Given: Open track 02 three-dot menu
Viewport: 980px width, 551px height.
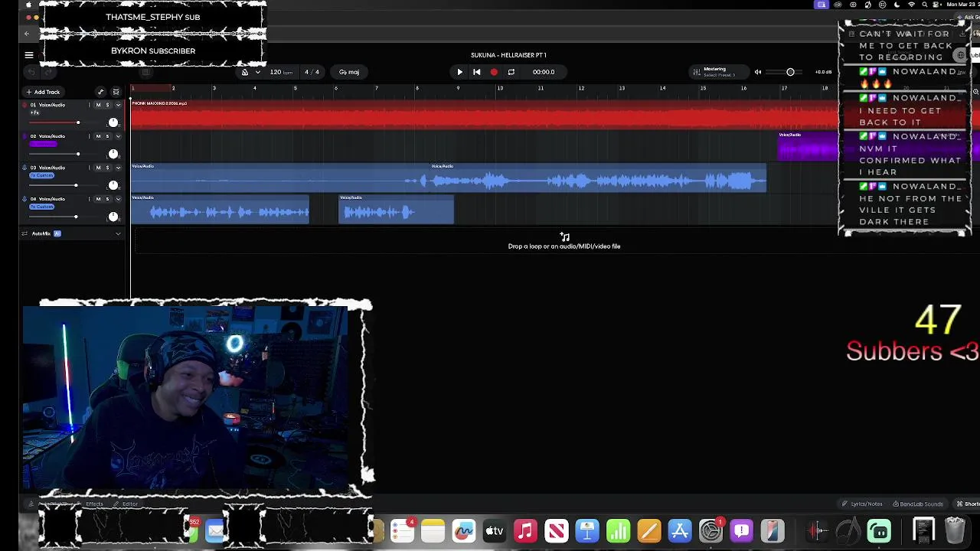Looking at the screenshot, I should coord(89,136).
